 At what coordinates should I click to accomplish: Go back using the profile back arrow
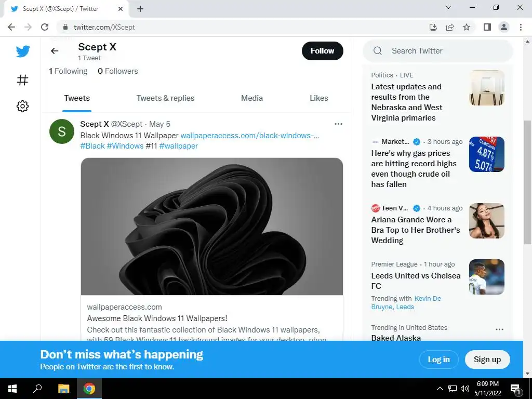[55, 51]
